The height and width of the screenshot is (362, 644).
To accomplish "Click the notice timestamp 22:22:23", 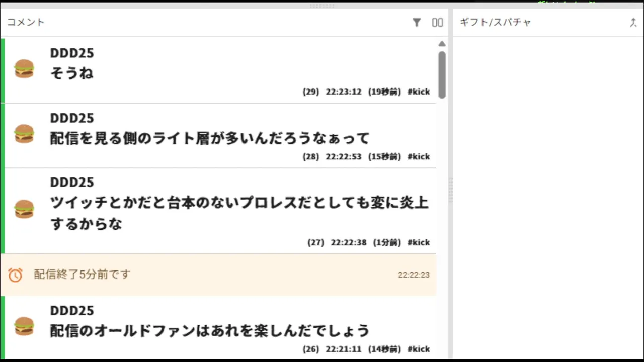I will 414,275.
